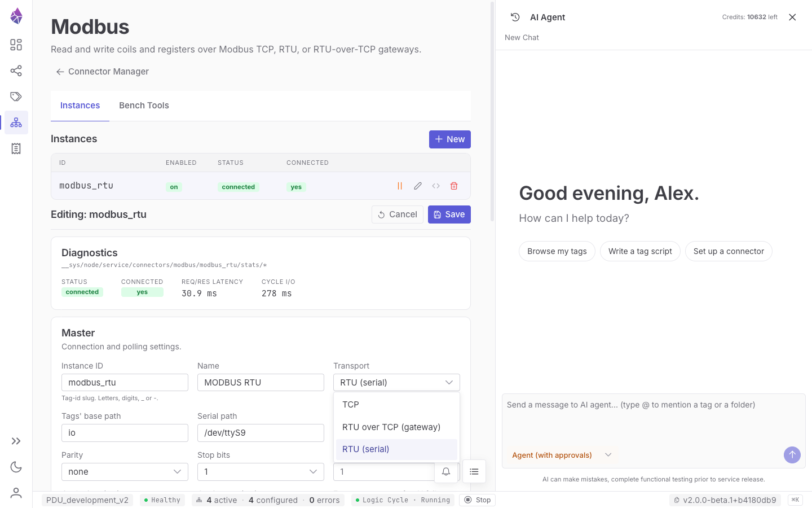Click the 30.9 ms latency value
Screen dimensions: 812x508
tap(199, 294)
